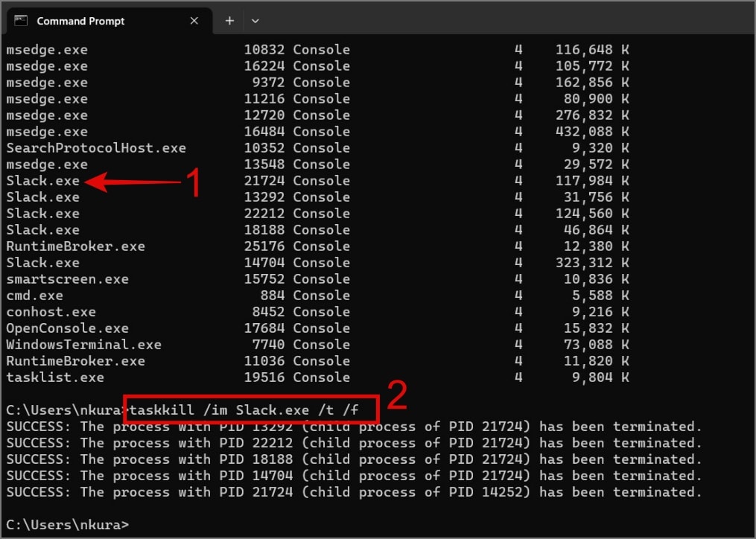Click RuntimeBroker.exe with PID 11036
This screenshot has height=539, width=756.
[76, 361]
